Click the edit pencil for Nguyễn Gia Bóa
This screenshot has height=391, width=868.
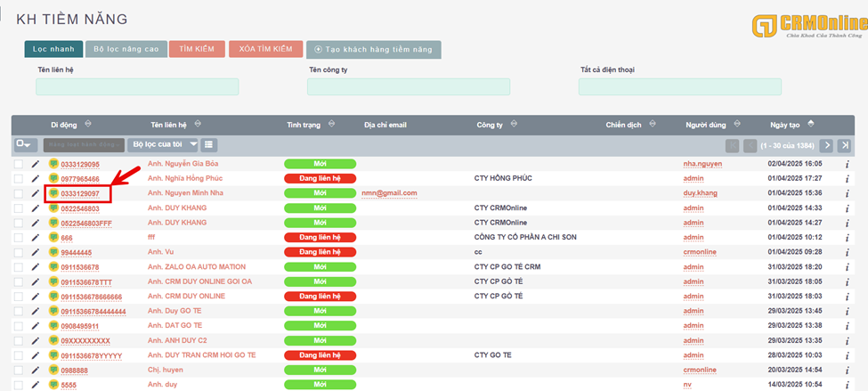click(x=36, y=164)
